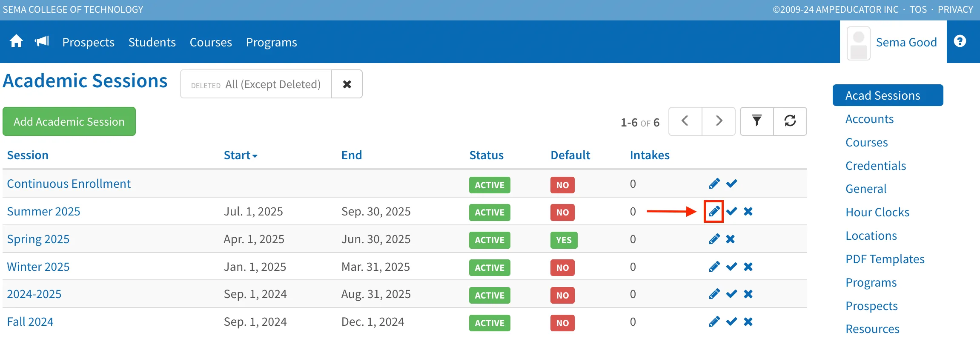Open the announcements megaphone icon

click(42, 41)
